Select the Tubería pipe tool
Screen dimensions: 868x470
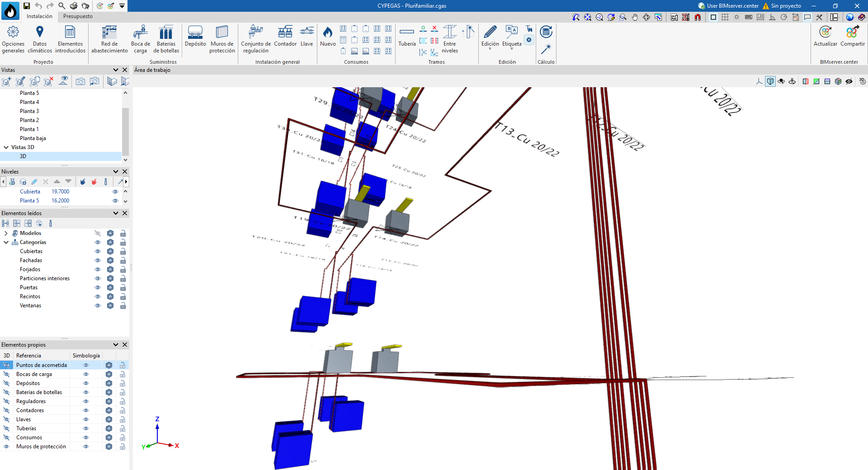407,36
